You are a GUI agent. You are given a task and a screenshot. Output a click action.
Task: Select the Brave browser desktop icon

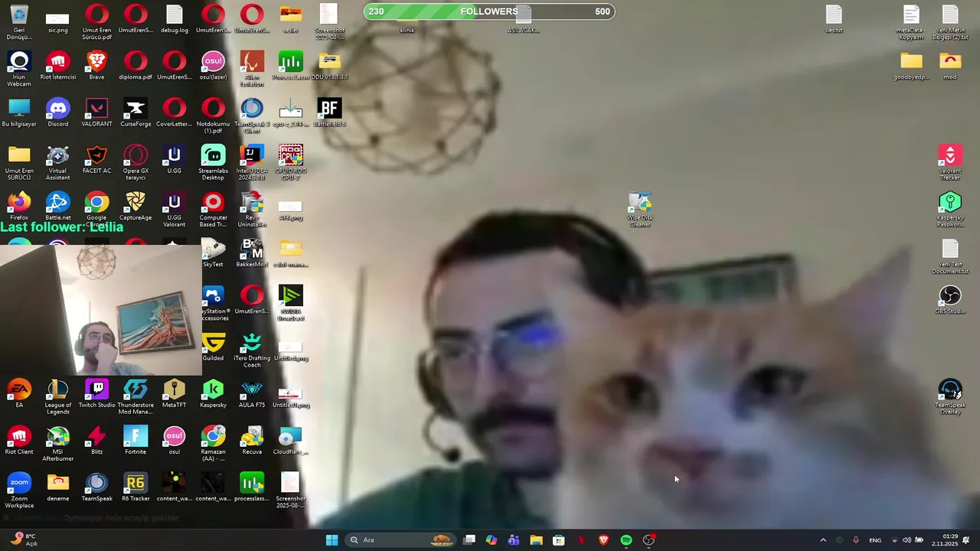tap(96, 66)
